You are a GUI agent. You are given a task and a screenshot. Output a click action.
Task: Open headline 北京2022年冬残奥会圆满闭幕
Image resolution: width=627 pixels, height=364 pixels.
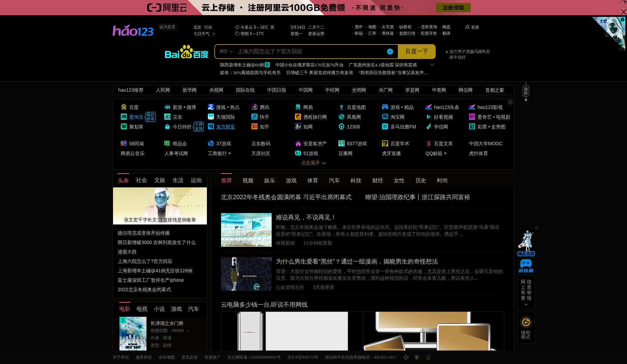286,197
